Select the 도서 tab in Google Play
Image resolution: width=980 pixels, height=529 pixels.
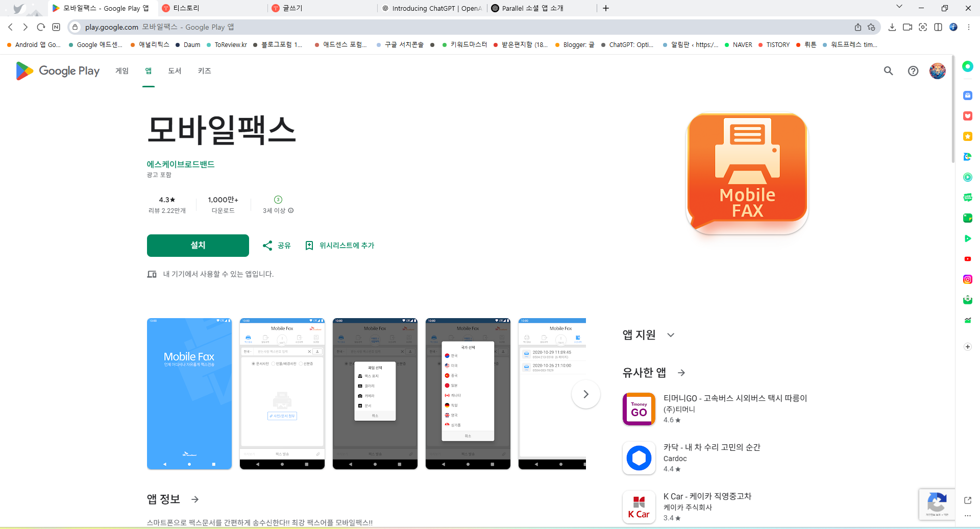pyautogui.click(x=175, y=71)
